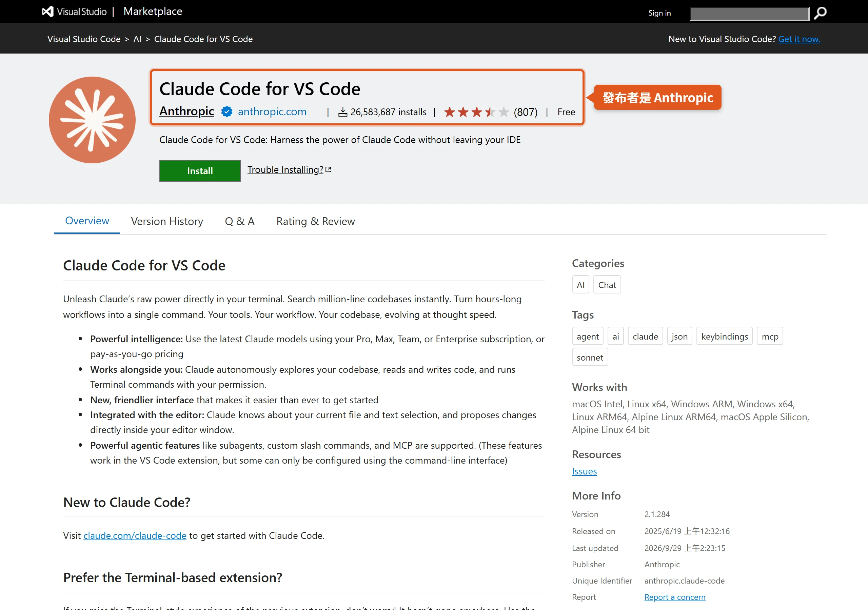Click the (807) ratings count
The image size is (868, 610).
(525, 112)
